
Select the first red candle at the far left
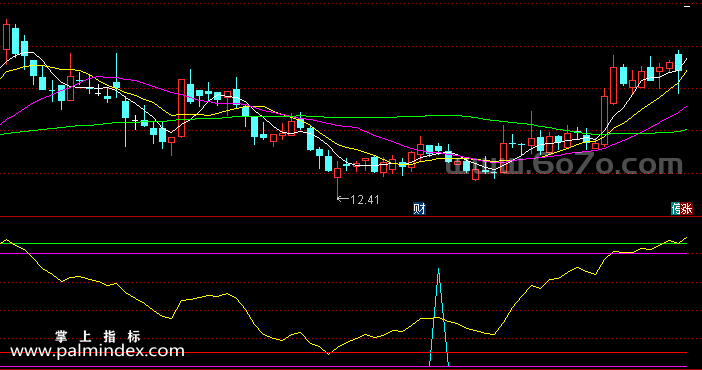(x=6, y=38)
